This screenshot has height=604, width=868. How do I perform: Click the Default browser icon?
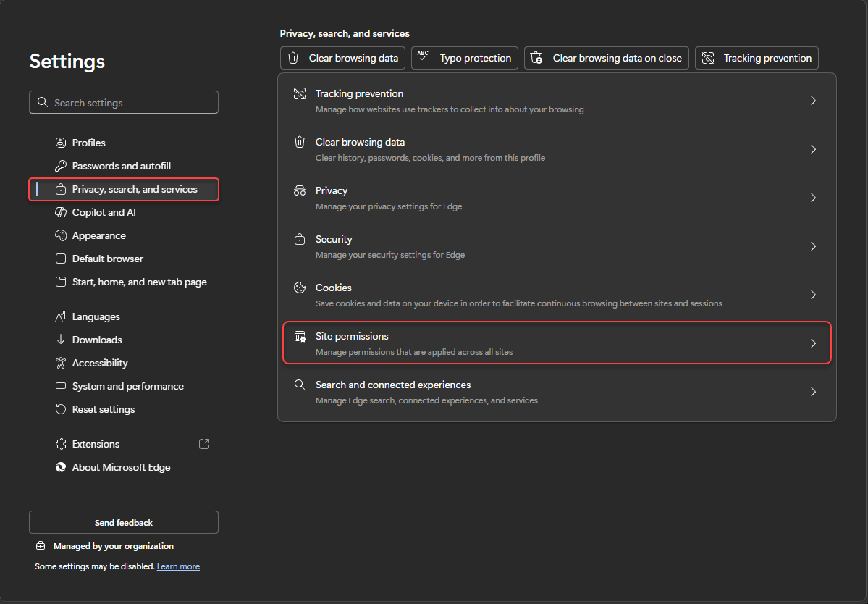pyautogui.click(x=61, y=259)
